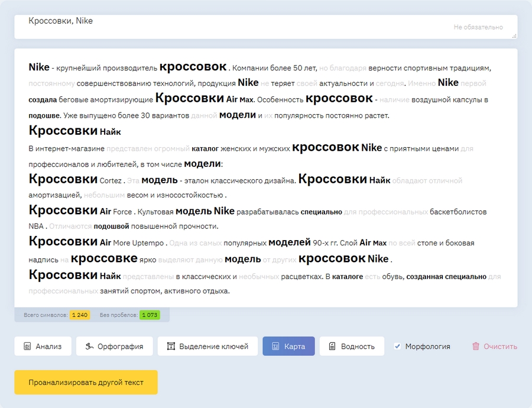Click the word надпись
Viewport: 532px width, 408px height.
click(x=43, y=260)
